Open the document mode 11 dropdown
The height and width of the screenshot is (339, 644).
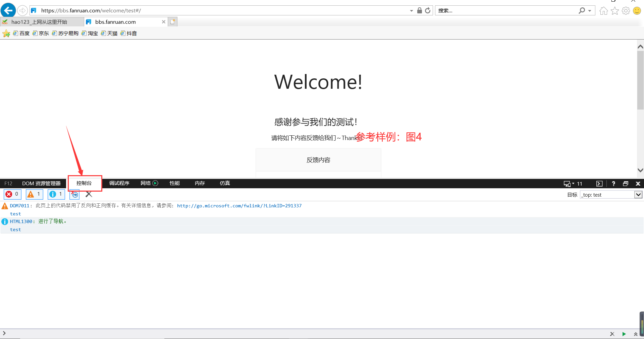[573, 184]
